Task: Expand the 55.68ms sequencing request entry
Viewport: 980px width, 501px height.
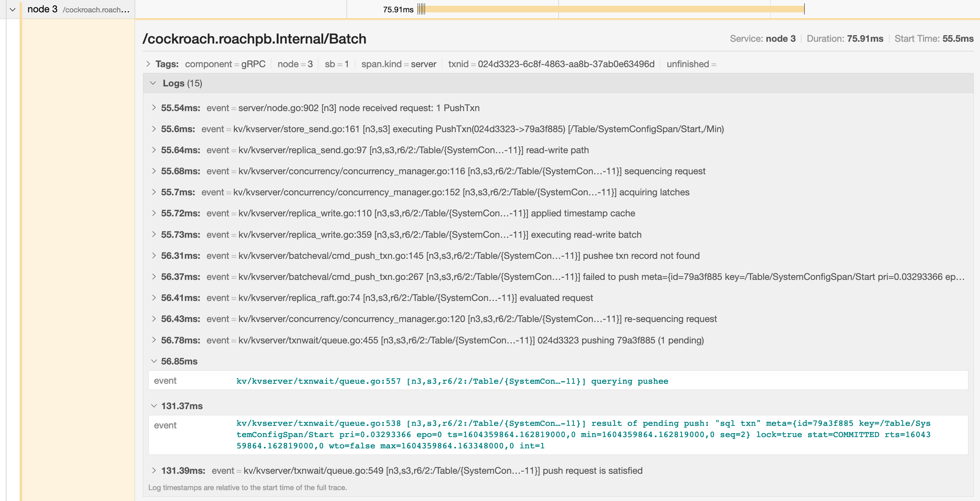Action: 154,171
